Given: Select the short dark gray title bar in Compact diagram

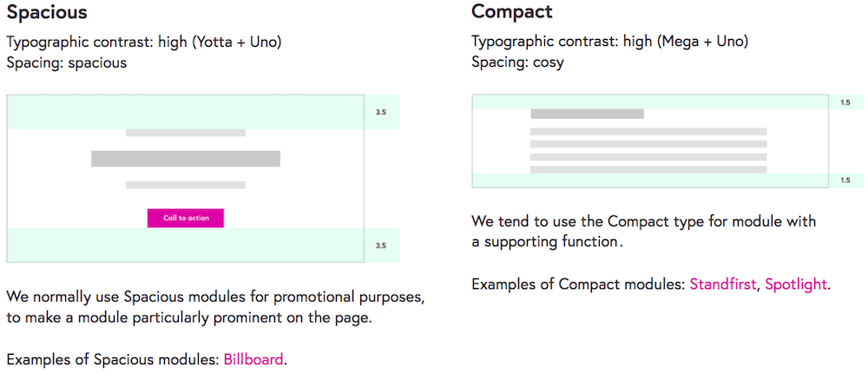Looking at the screenshot, I should 587,114.
